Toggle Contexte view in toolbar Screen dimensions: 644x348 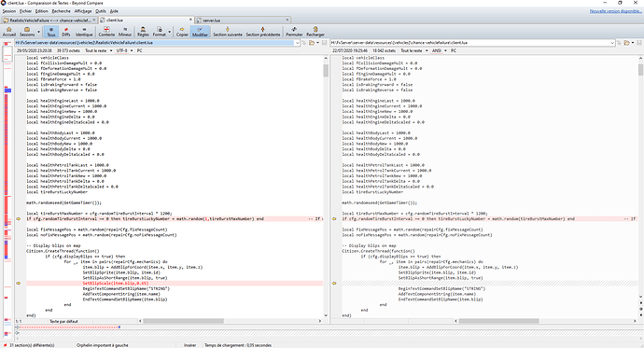106,32
